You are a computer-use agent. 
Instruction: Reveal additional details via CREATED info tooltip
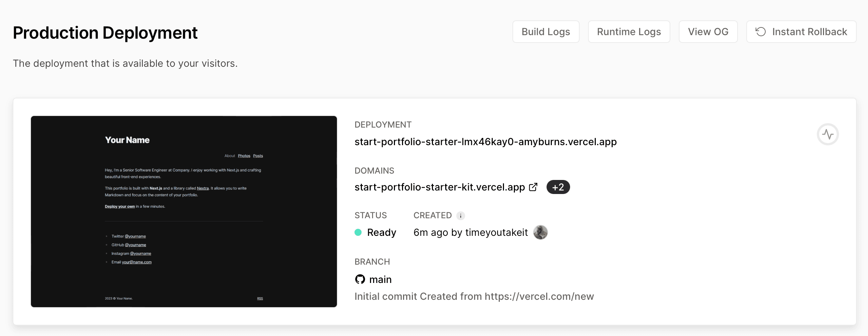point(461,216)
